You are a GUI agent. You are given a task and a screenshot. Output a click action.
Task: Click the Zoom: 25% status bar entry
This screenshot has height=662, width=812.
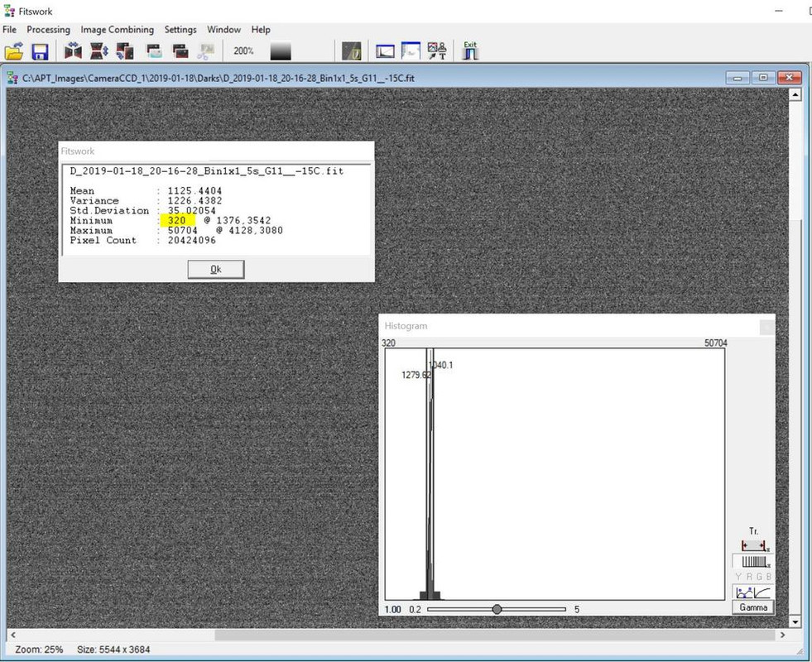(x=39, y=650)
